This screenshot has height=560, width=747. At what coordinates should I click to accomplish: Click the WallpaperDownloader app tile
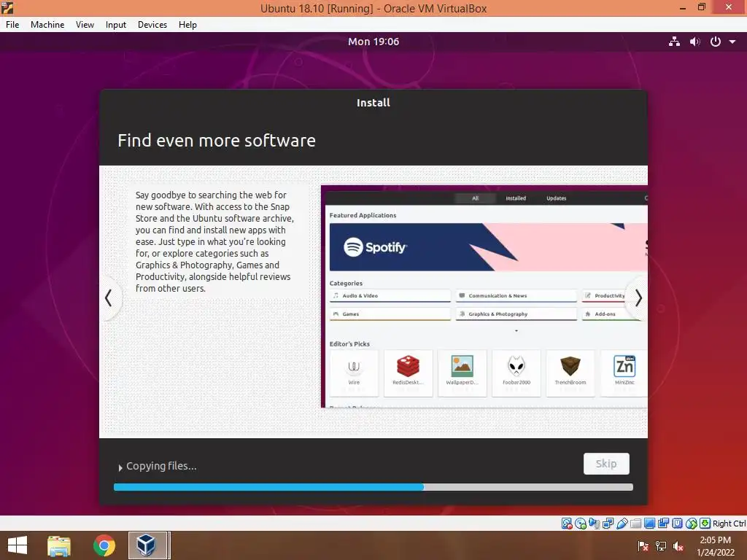coord(462,373)
